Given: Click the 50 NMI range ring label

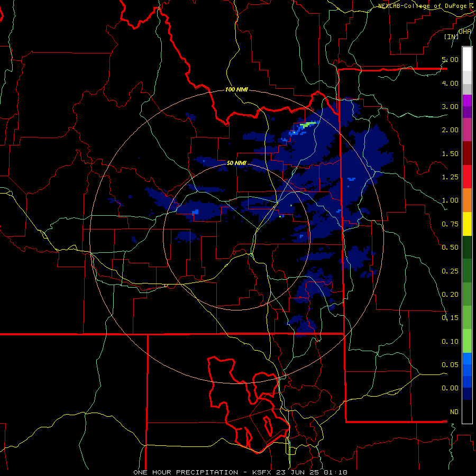Looking at the screenshot, I should coord(236,163).
